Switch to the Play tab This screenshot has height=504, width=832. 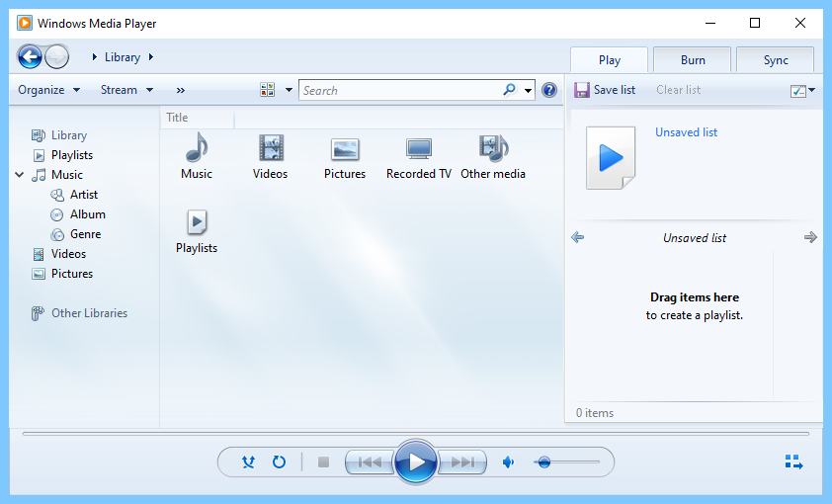(609, 59)
